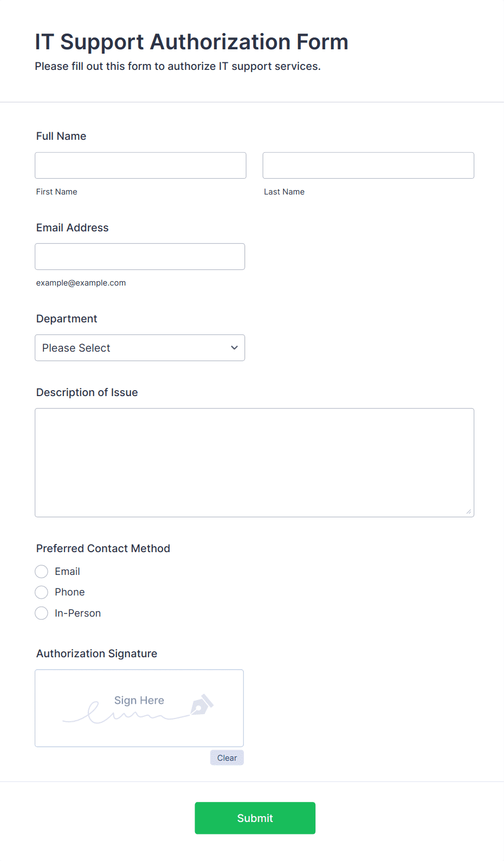This screenshot has height=861, width=504.
Task: Select the Email contact method radio
Action: coord(42,572)
